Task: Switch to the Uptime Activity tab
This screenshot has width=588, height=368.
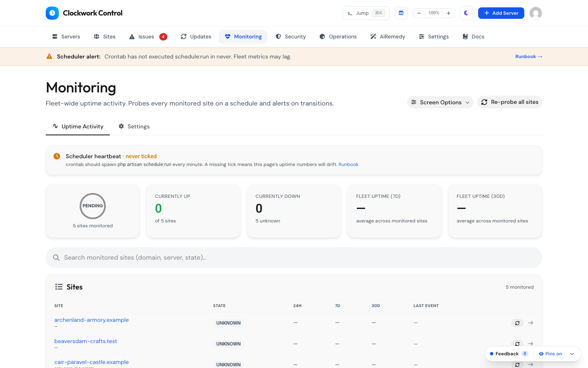Action: (78, 126)
